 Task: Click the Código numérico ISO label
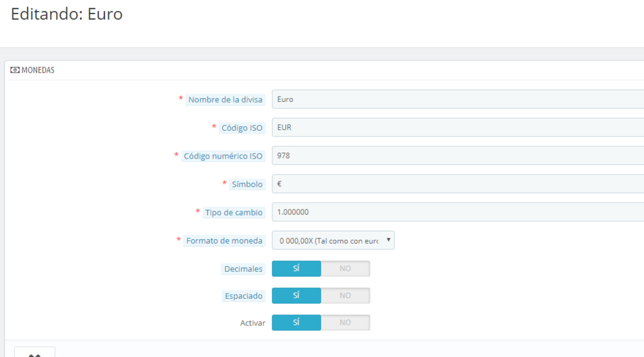pyautogui.click(x=223, y=156)
